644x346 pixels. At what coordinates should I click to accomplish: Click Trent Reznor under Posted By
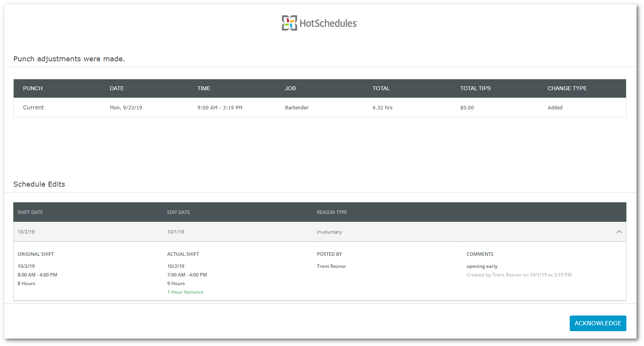tap(331, 266)
